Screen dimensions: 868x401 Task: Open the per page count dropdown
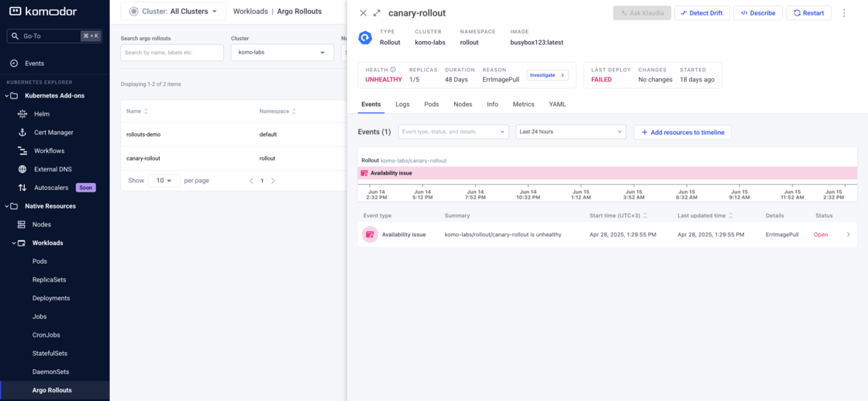click(164, 181)
